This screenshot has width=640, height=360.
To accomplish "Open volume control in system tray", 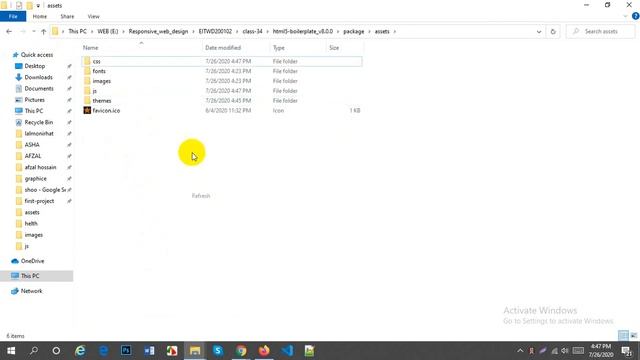I will [565, 351].
